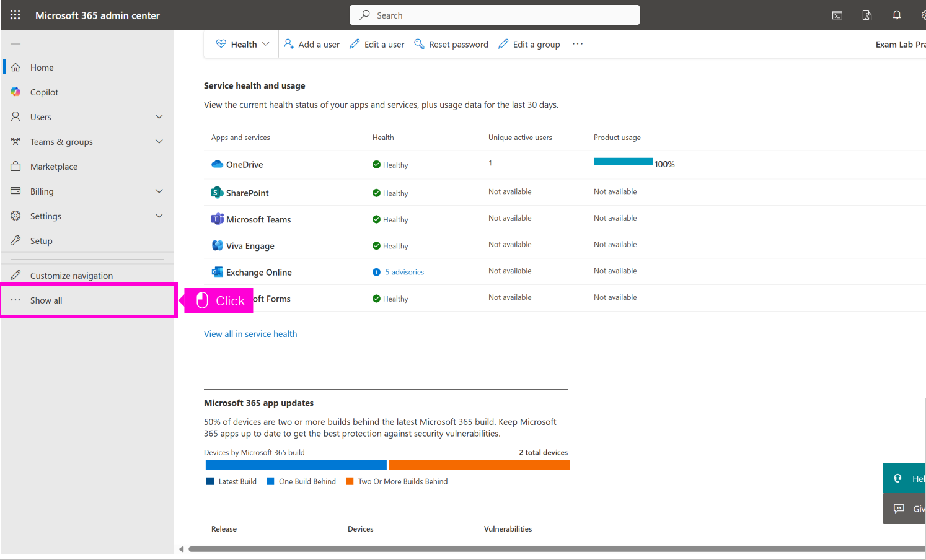Screen dimensions: 926x560
Task: Expand the Billing navigation section
Action: [159, 191]
